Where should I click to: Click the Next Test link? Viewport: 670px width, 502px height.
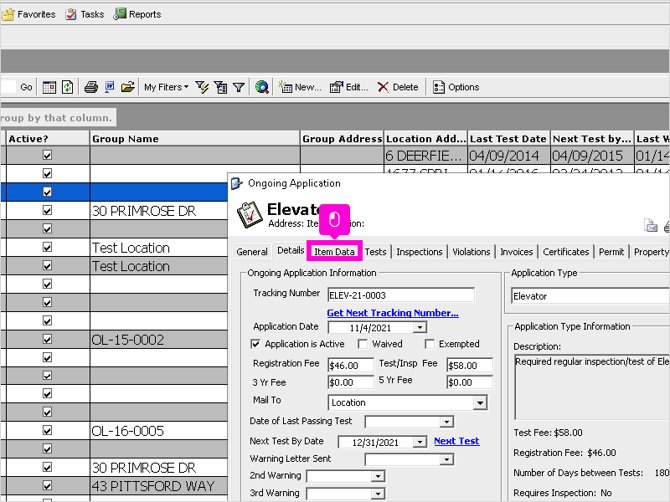click(456, 441)
